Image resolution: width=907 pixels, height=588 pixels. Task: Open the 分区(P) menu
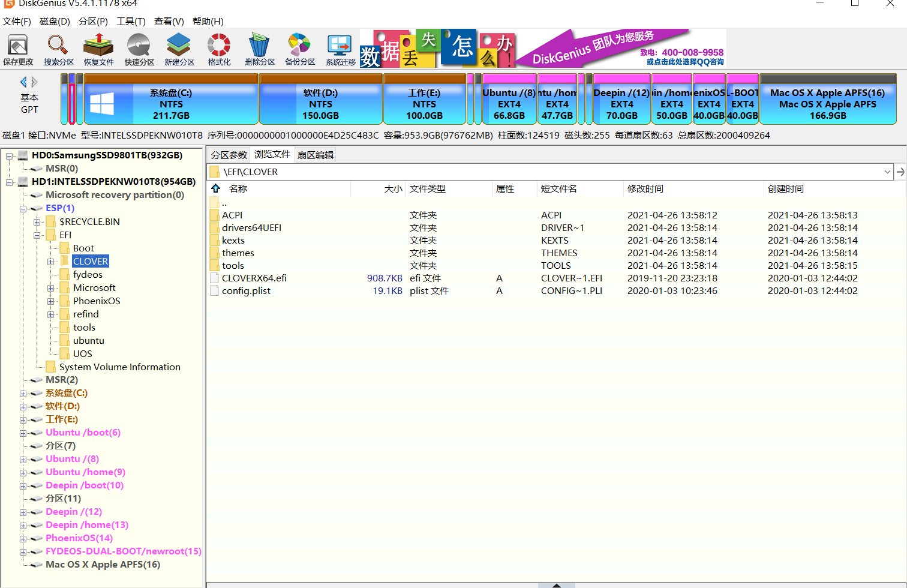pyautogui.click(x=93, y=22)
